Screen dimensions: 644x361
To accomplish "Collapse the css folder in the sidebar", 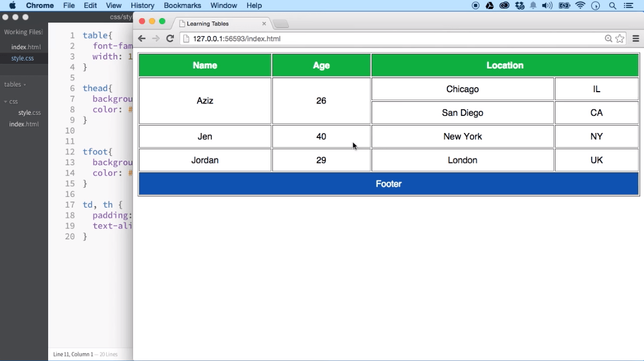I will tap(5, 102).
